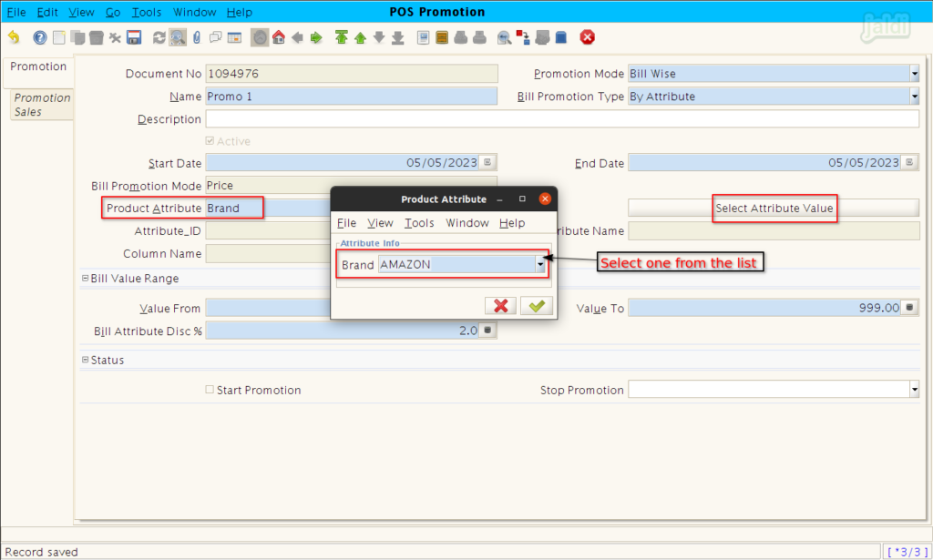The image size is (933, 560).
Task: Click the Undo changes toolbar icon
Action: click(14, 37)
